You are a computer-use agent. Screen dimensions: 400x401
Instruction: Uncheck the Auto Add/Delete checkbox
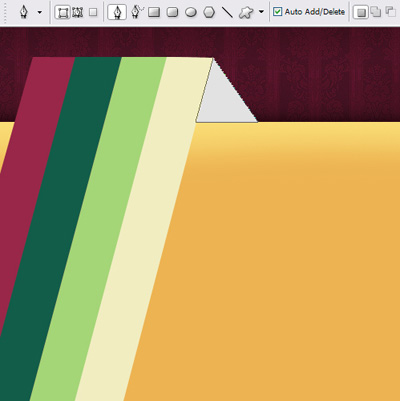[x=277, y=12]
